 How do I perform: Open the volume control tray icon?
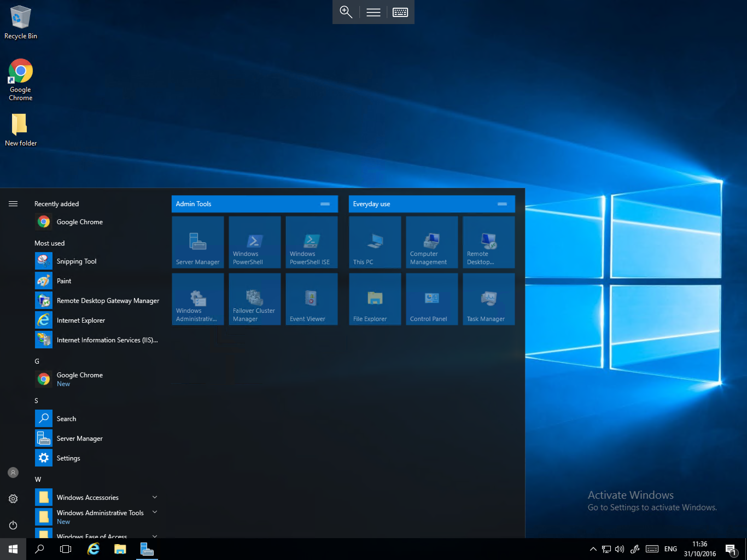click(620, 549)
